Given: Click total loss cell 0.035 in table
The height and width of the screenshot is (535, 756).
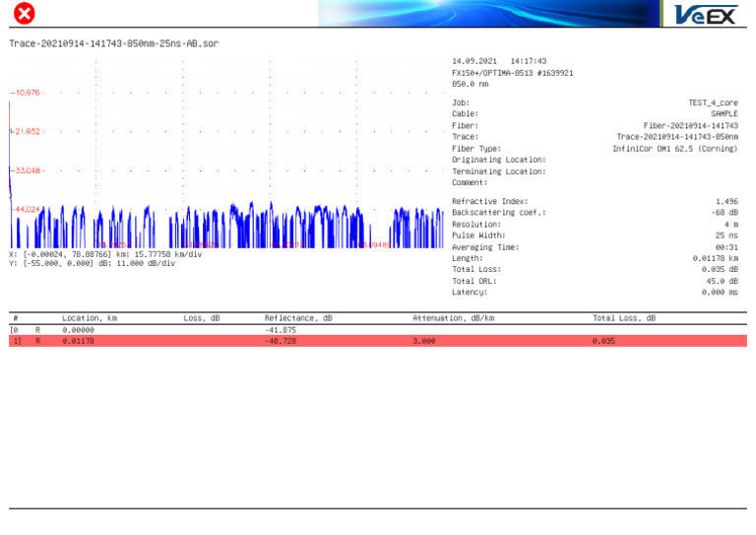Looking at the screenshot, I should (x=603, y=341).
